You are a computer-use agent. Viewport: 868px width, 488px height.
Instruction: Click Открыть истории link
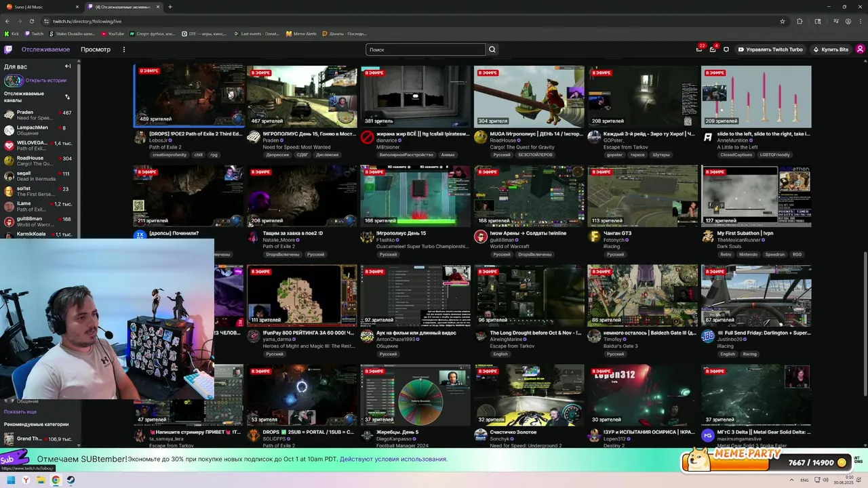click(x=46, y=80)
